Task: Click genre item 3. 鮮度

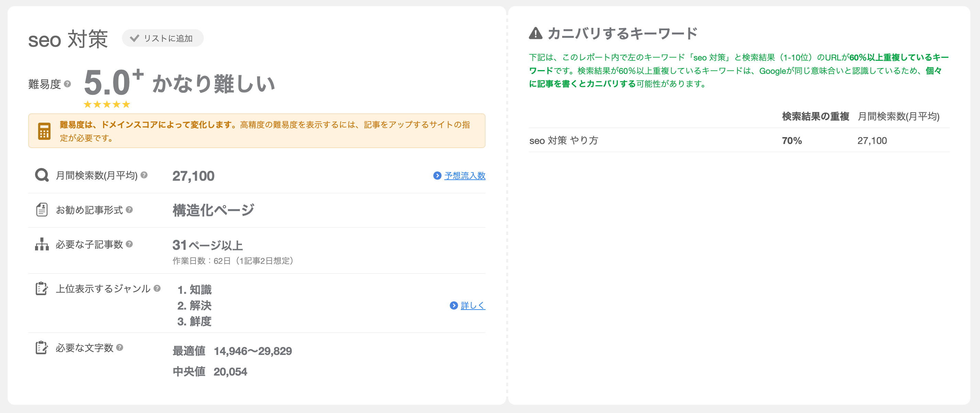Action: 194,321
